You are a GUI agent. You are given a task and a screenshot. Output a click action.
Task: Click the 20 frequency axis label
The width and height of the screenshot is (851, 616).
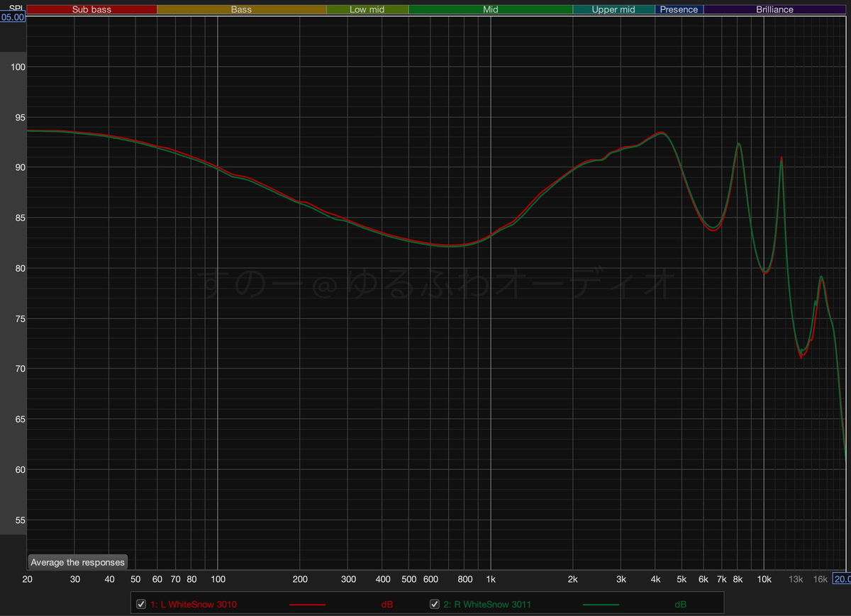27,579
